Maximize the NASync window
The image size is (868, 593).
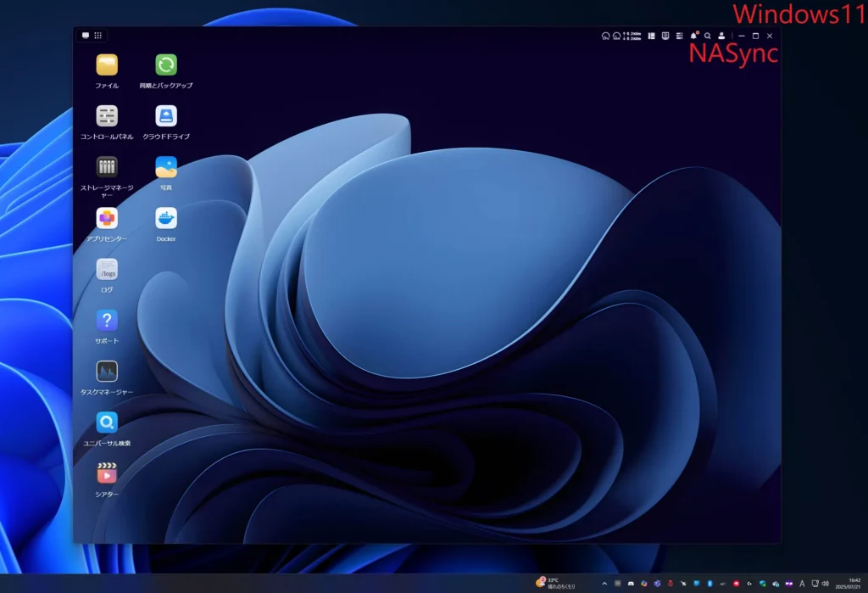click(x=755, y=36)
